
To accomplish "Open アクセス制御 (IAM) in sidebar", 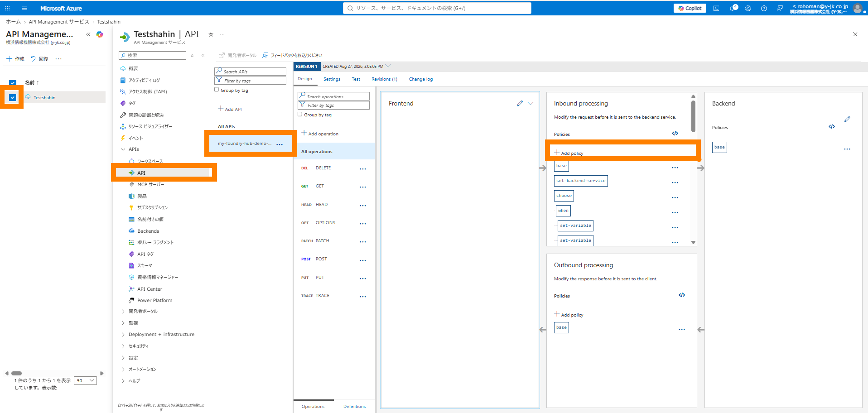I will tap(148, 91).
